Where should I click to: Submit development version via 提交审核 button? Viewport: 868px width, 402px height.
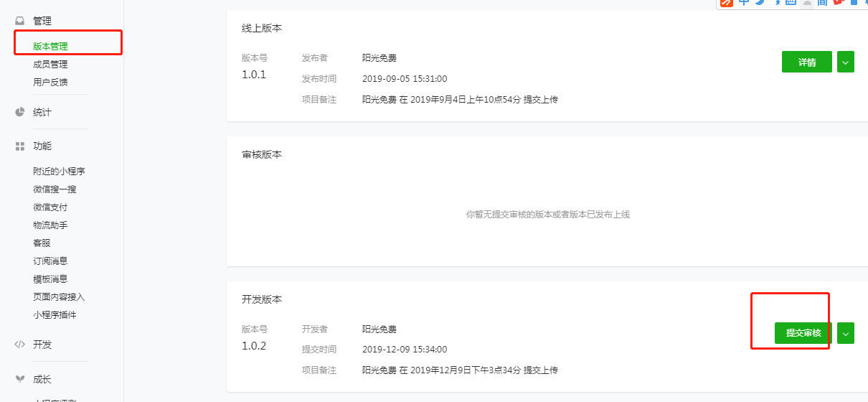[803, 333]
